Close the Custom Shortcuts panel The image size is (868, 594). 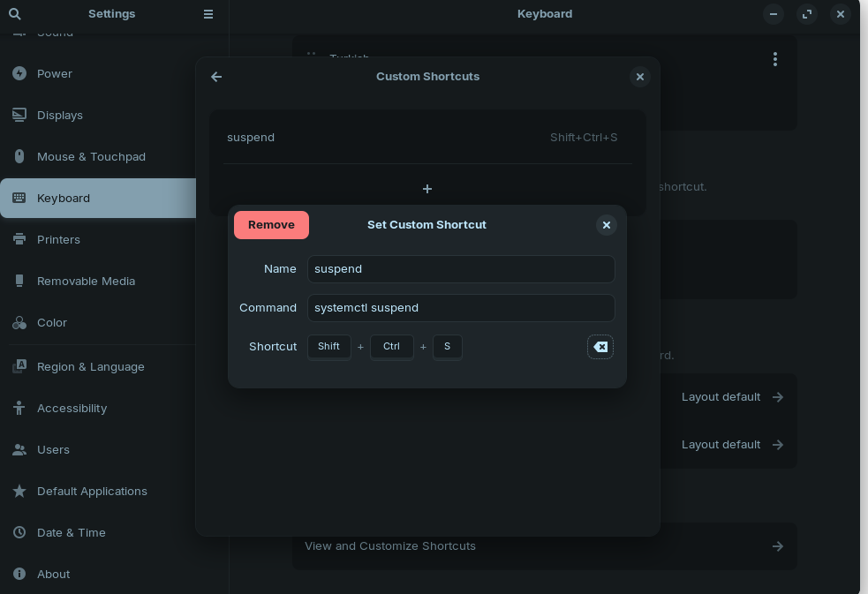click(x=640, y=77)
